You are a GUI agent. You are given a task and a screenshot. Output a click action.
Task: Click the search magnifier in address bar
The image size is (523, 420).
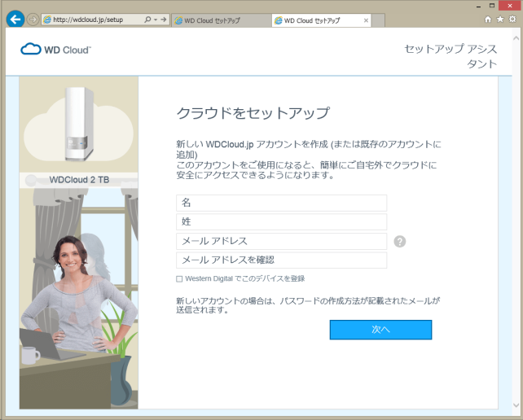click(x=147, y=20)
